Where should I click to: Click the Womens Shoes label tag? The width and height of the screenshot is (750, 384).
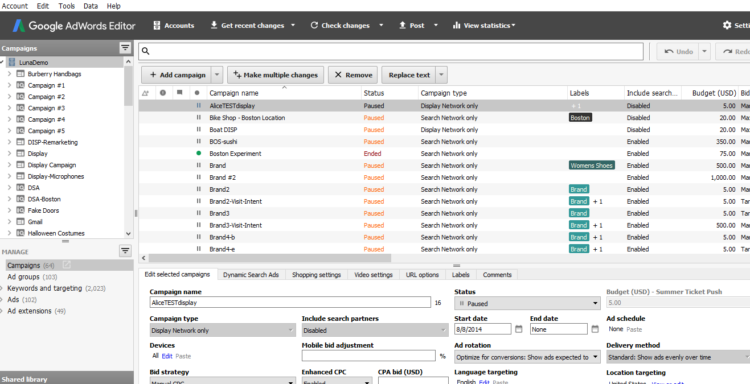pos(592,165)
